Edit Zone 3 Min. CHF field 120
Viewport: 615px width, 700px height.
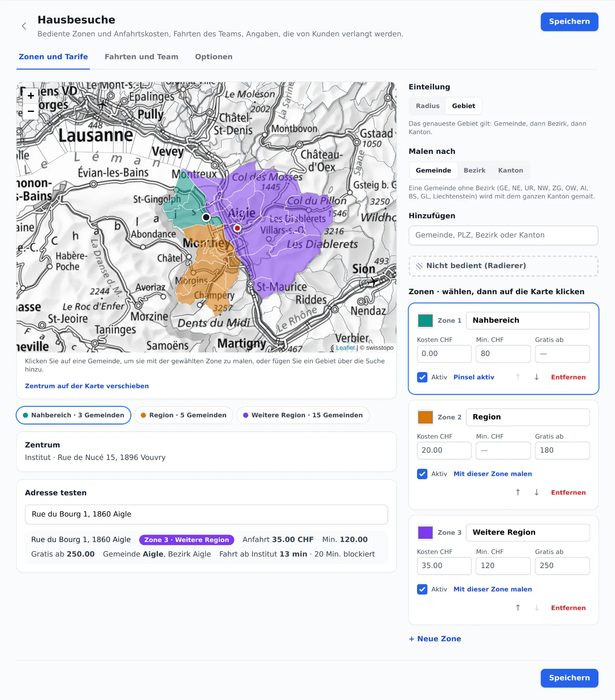coord(503,566)
